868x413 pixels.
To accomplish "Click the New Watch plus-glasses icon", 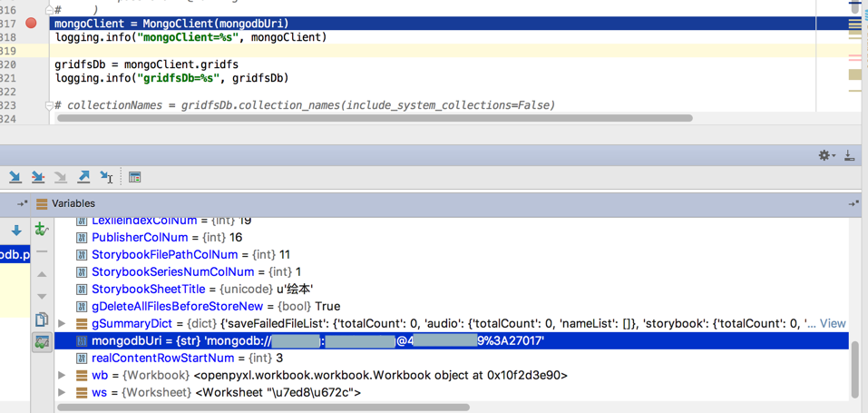I will [x=41, y=229].
